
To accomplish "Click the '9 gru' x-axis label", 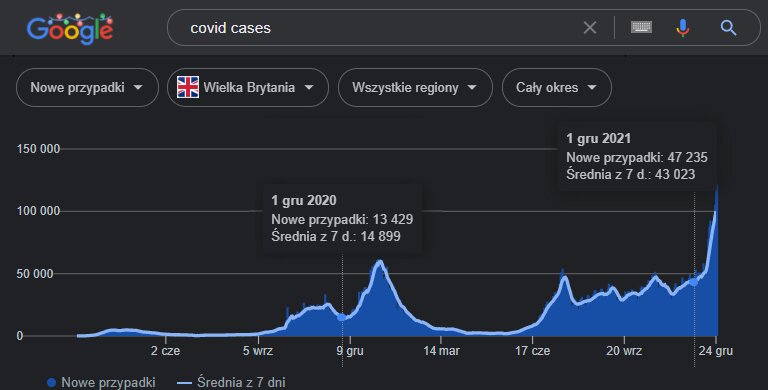I will [x=350, y=351].
